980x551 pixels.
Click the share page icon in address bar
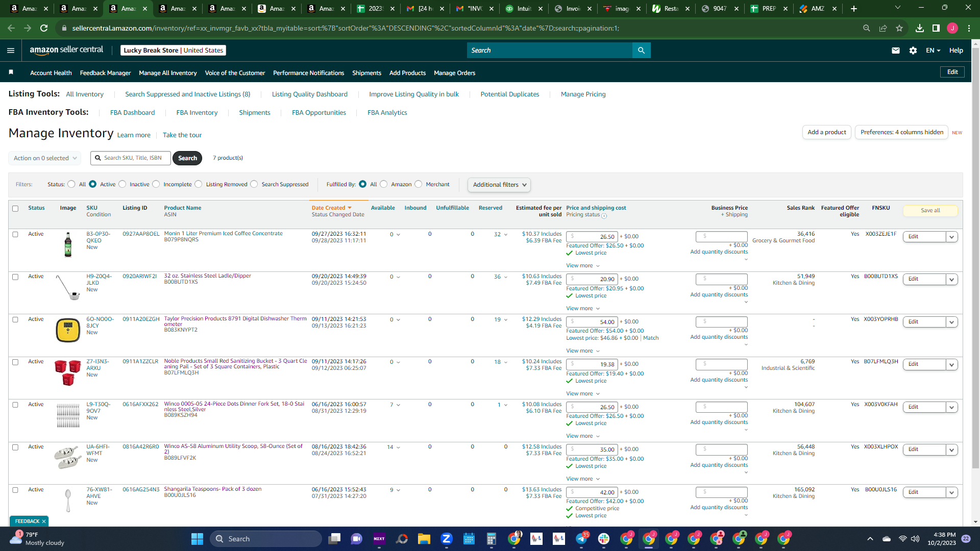883,28
